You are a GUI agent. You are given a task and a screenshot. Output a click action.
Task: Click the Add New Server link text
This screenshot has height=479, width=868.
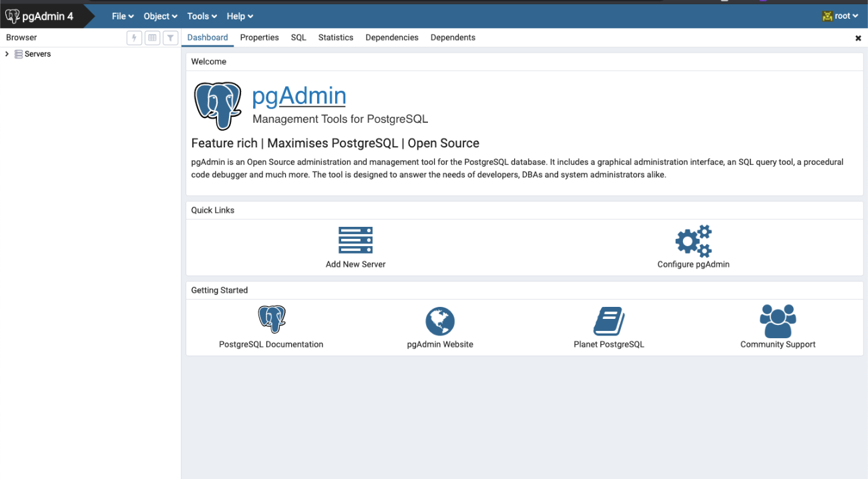click(x=356, y=264)
